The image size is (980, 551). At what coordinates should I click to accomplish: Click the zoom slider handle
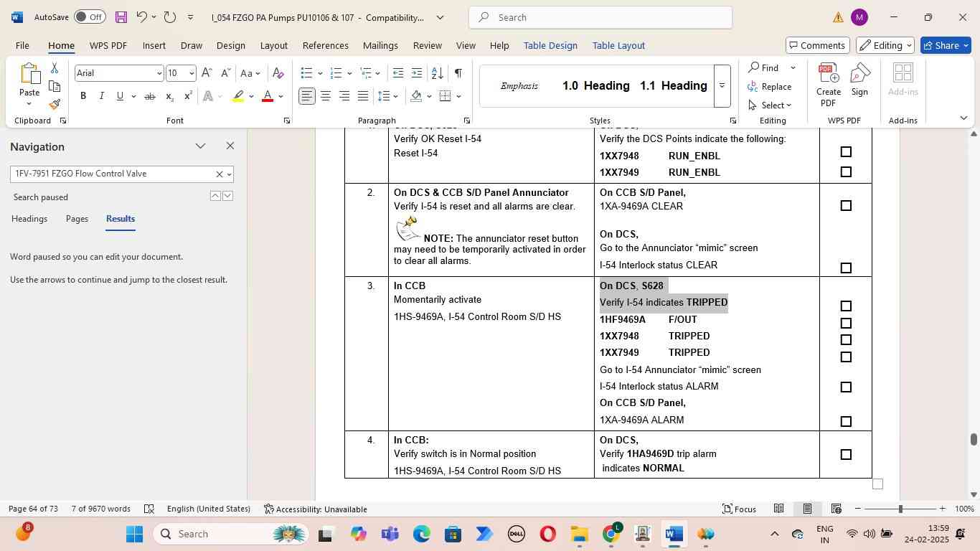pyautogui.click(x=900, y=509)
